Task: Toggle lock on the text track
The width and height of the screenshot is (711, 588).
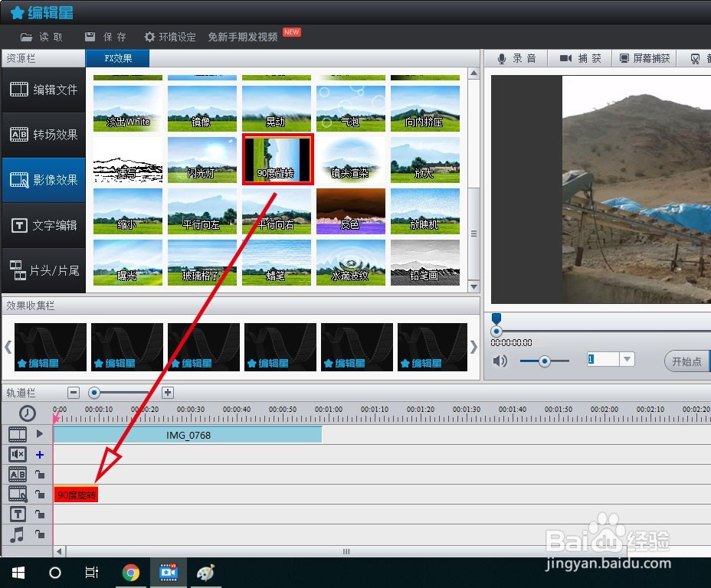Action: point(40,514)
